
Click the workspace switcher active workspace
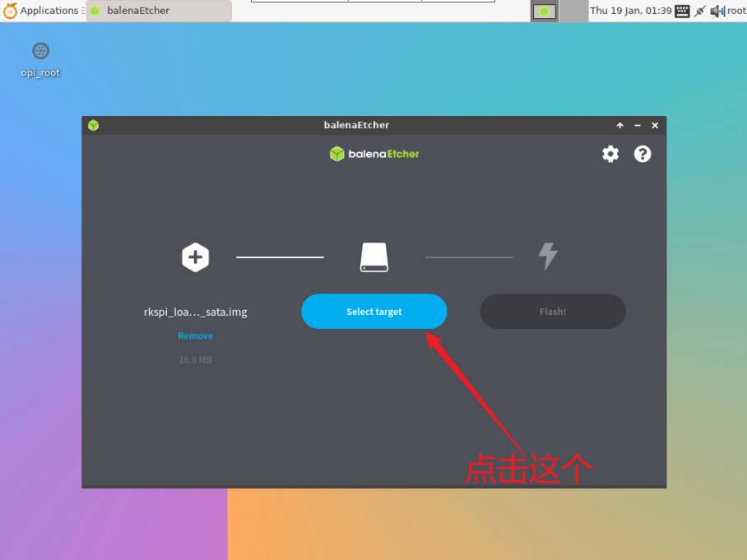pyautogui.click(x=545, y=11)
